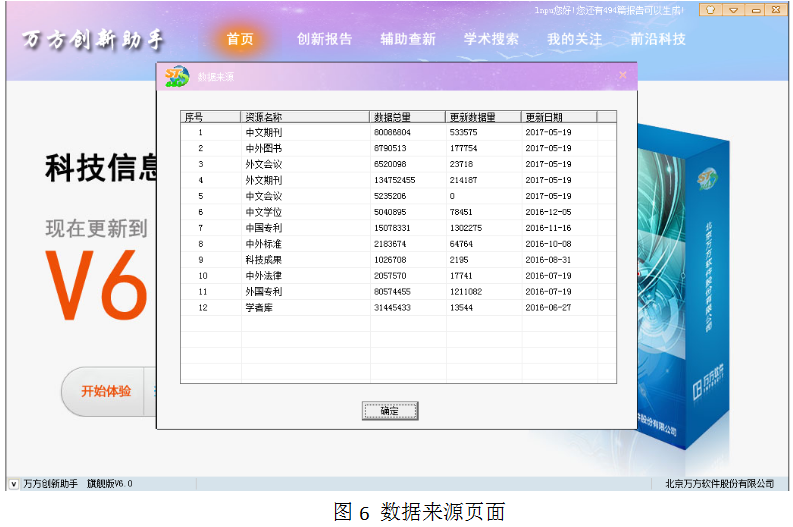Select the 外文会议 row
The width and height of the screenshot is (793, 527).
coord(399,164)
